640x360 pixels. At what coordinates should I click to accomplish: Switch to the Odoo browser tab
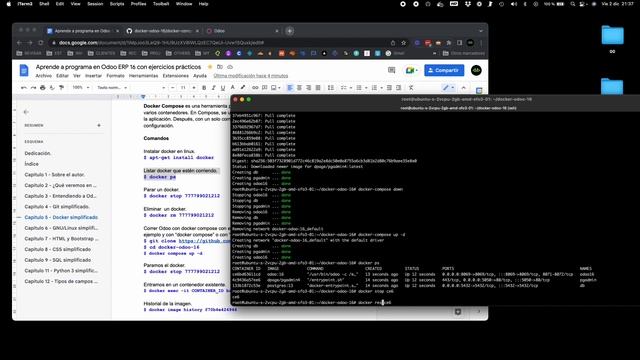pyautogui.click(x=242, y=31)
